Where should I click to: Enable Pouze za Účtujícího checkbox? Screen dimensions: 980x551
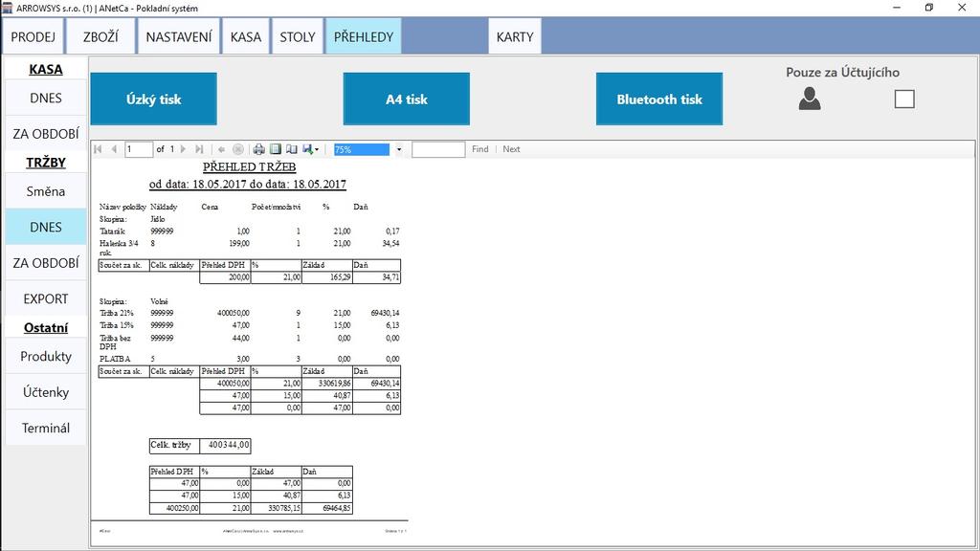pos(904,99)
